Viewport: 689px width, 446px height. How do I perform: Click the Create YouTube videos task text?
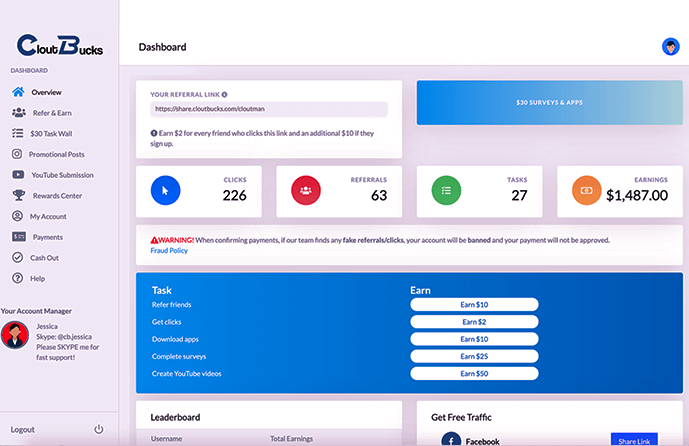tap(187, 373)
